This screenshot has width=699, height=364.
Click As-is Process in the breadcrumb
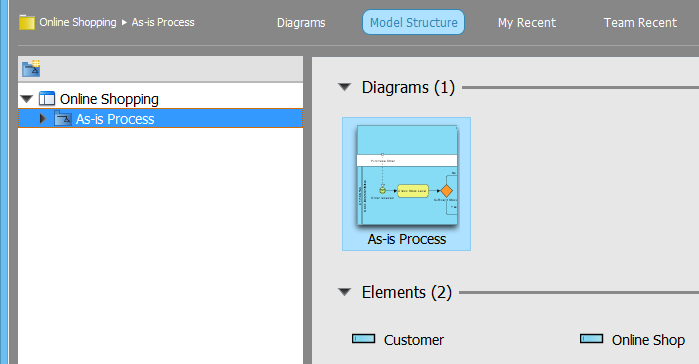pyautogui.click(x=163, y=22)
